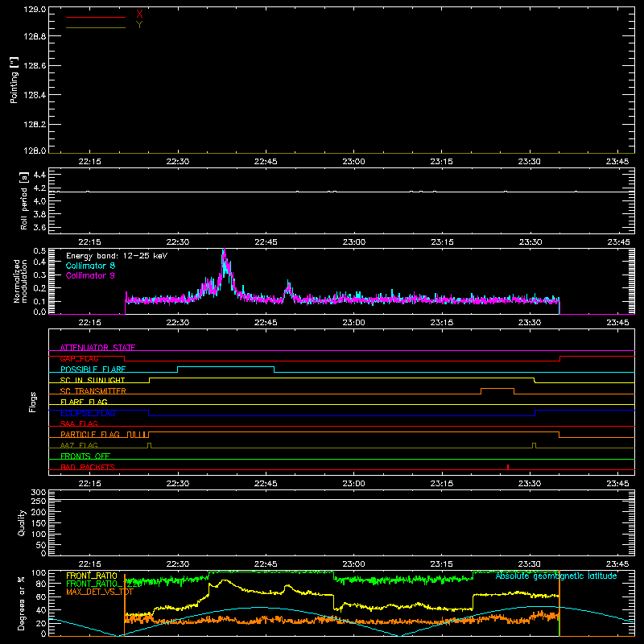This screenshot has height=644, width=644.
Task: Click the 4.2 tick on Roll period axis
Action: (39, 188)
